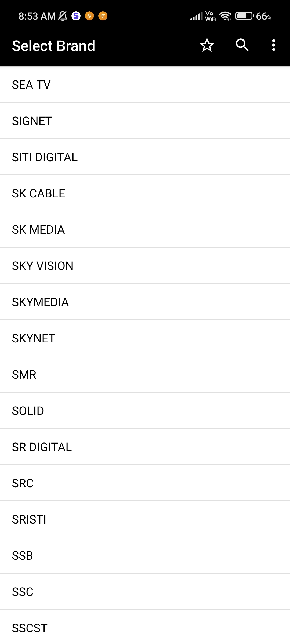Select the SMR brand
Viewport: 290px width, 644px height.
tap(145, 374)
